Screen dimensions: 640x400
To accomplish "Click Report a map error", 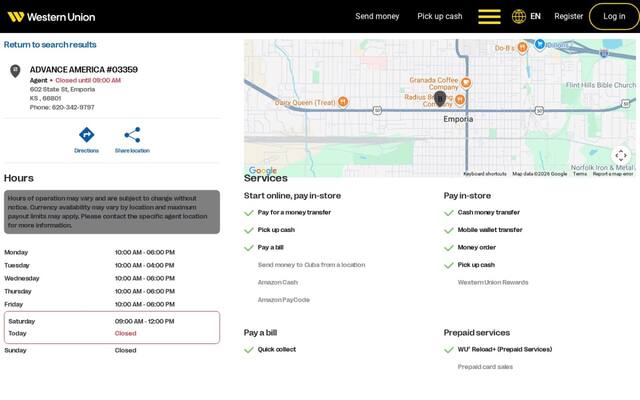I will (613, 174).
